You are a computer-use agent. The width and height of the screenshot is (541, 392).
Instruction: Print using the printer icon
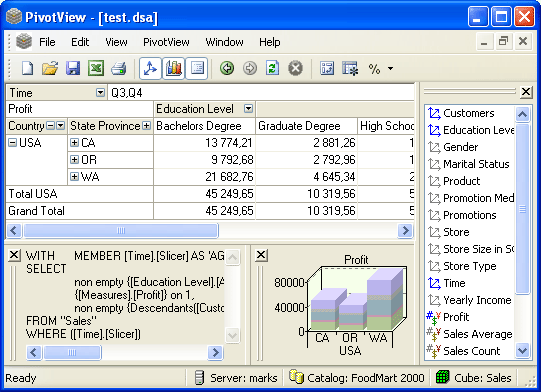click(x=119, y=68)
